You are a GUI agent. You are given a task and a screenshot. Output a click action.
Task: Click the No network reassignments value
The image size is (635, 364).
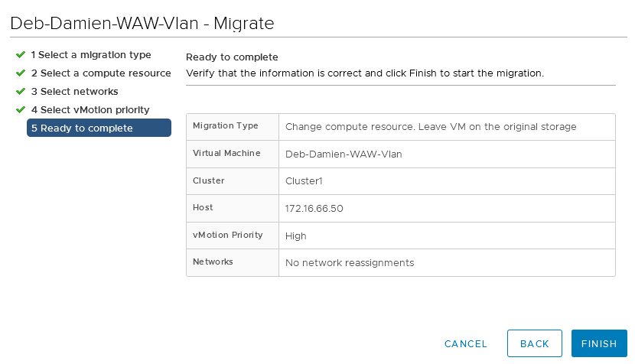pos(349,263)
